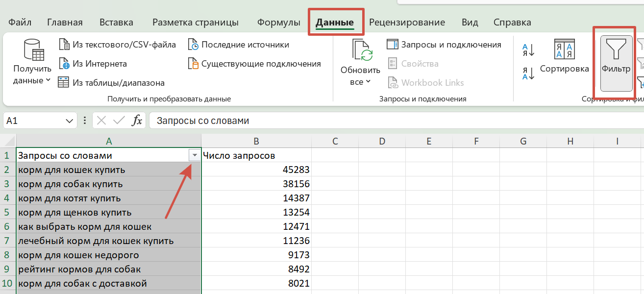Click cell 'рейтинг кормов для собак'
Image resolution: width=644 pixels, height=294 pixels.
[109, 269]
